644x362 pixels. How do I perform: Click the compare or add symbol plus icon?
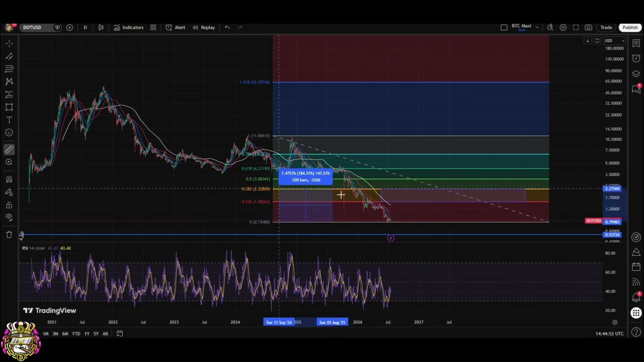[x=69, y=27]
